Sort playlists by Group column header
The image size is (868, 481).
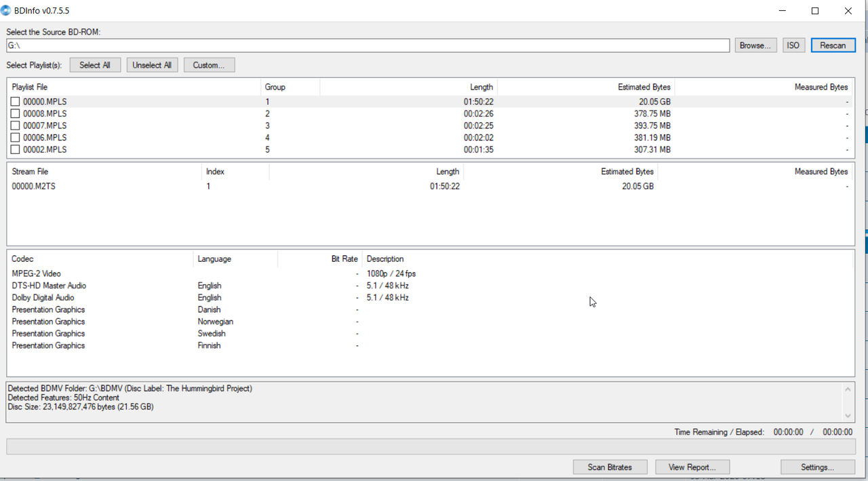click(290, 87)
